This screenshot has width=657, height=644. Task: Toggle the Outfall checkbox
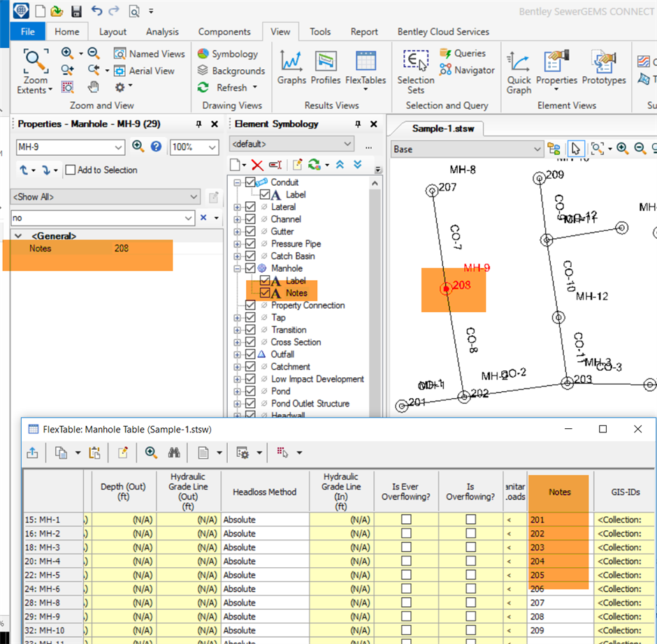[250, 354]
